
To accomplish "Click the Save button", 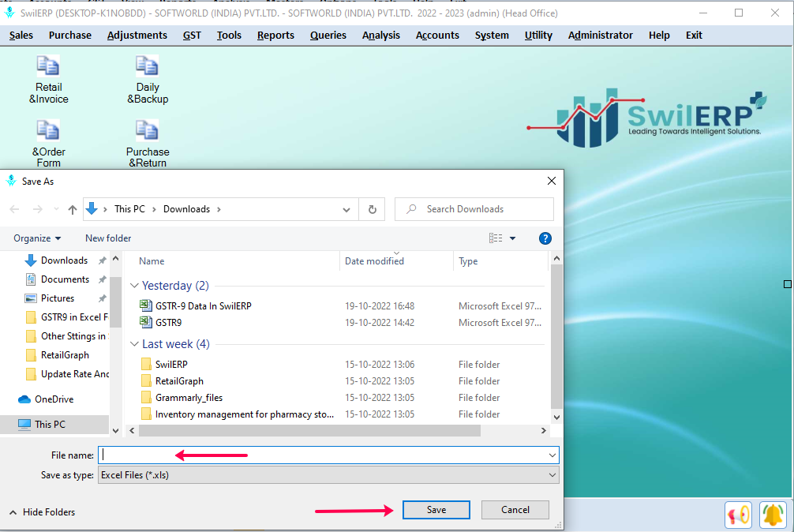I will coord(436,510).
